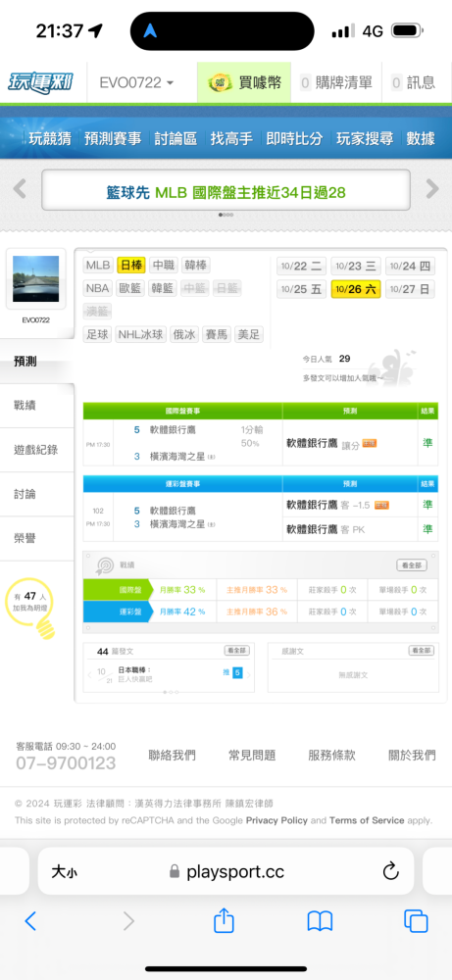This screenshot has height=980, width=452.
Task: Open the 常見問題 footer link
Action: pos(252,756)
